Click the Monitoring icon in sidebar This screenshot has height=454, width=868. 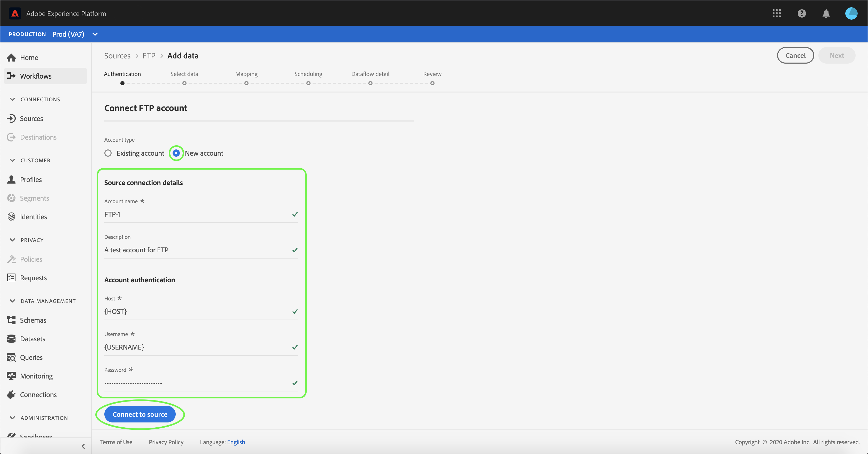pos(11,376)
